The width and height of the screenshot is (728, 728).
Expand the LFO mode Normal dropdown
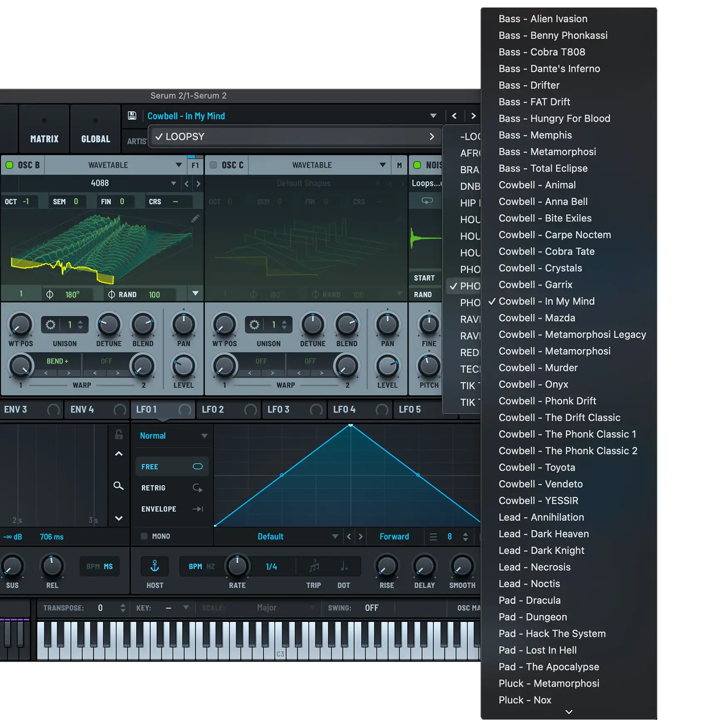(x=204, y=436)
